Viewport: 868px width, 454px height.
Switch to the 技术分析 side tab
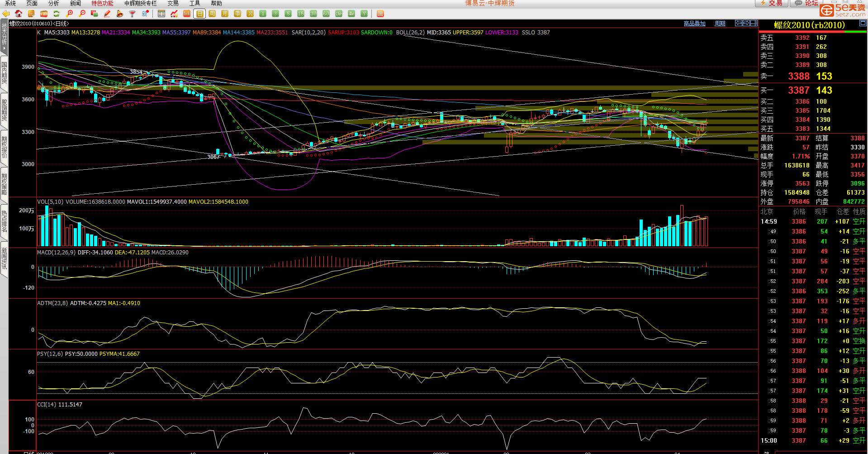click(x=4, y=37)
